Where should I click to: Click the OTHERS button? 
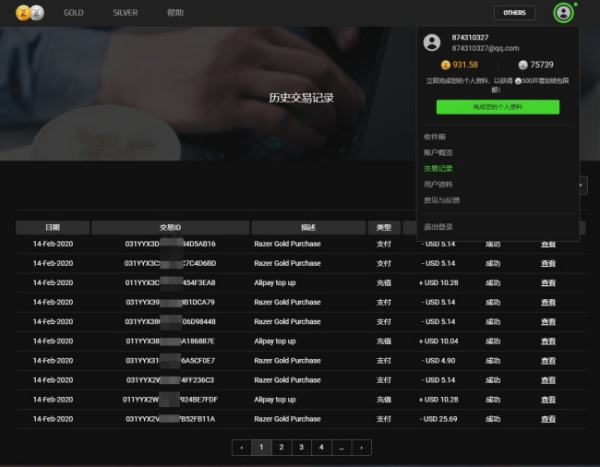[514, 13]
